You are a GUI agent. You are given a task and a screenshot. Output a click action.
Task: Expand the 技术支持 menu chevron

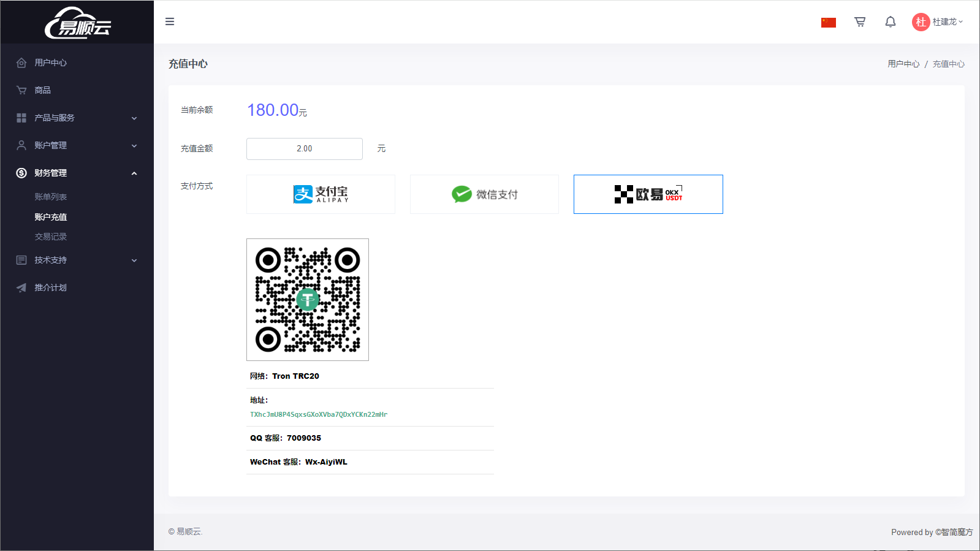[x=134, y=260]
